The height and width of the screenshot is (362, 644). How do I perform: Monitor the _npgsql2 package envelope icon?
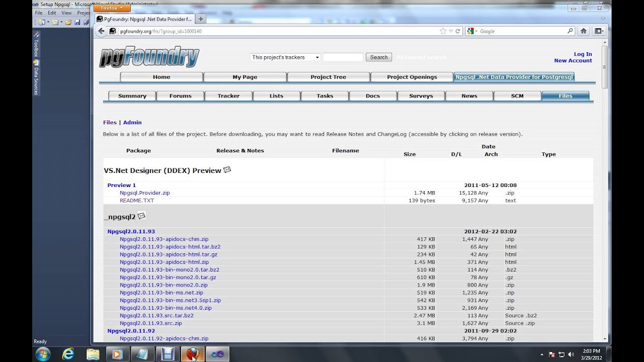click(x=141, y=216)
